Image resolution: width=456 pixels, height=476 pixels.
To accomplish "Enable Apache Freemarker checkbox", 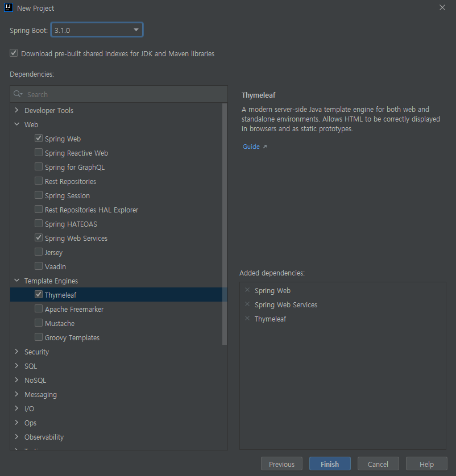I will tap(39, 309).
